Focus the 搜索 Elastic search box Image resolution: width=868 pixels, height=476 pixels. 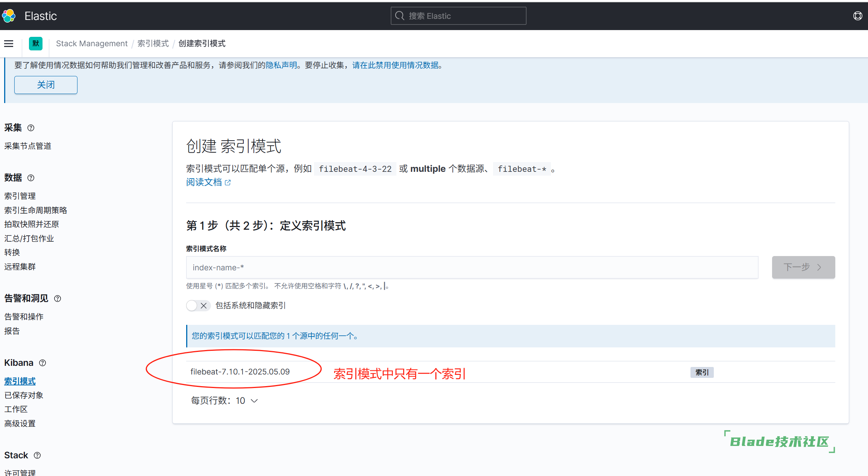(458, 16)
